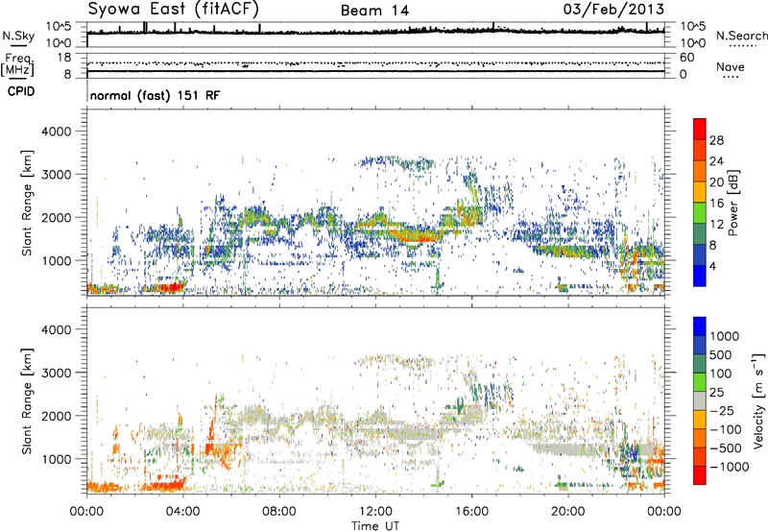Viewport: 768px width, 532px height.
Task: Click the "60" Nave axis tick
Action: (x=686, y=58)
